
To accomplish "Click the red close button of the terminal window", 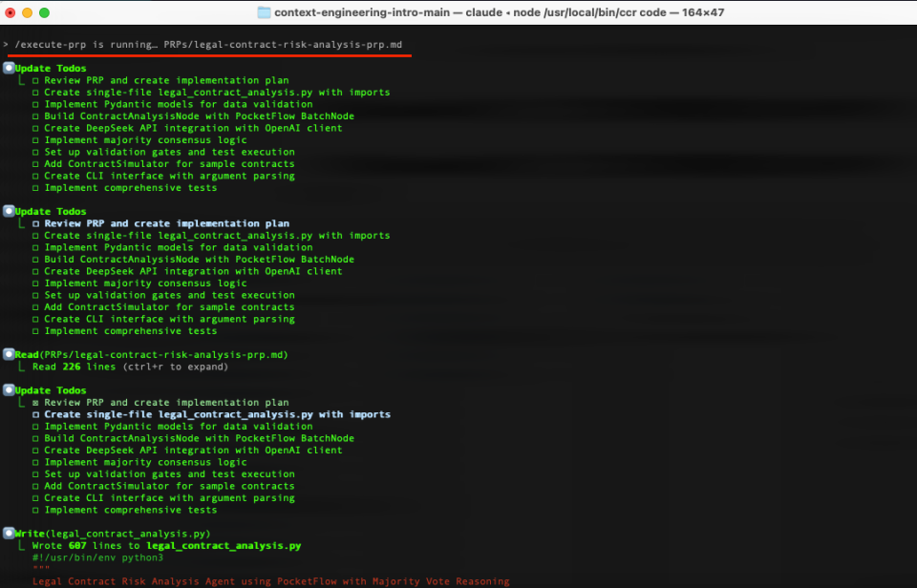I will 10,12.
